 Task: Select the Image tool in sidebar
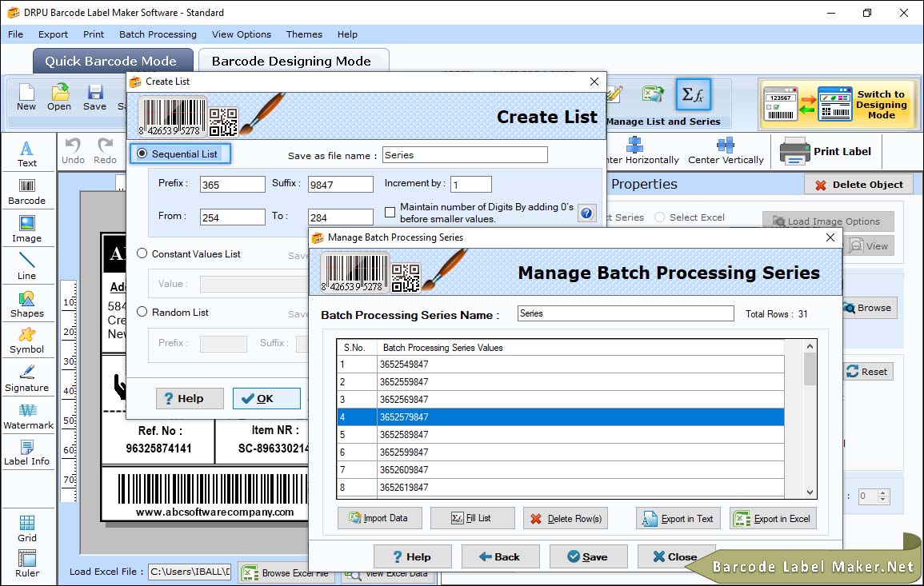point(27,229)
